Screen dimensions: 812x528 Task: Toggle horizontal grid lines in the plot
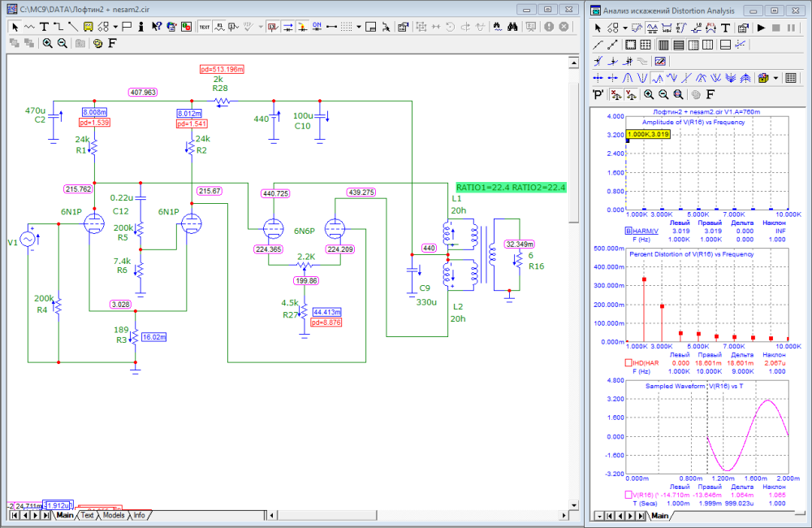[678, 45]
